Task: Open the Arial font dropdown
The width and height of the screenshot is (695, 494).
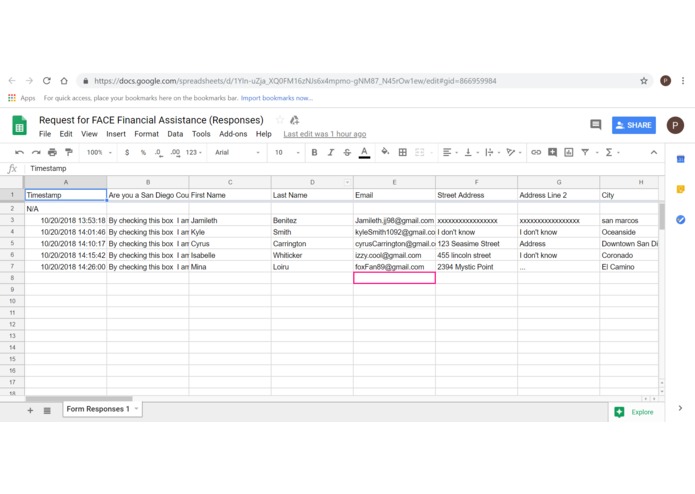Action: click(237, 152)
